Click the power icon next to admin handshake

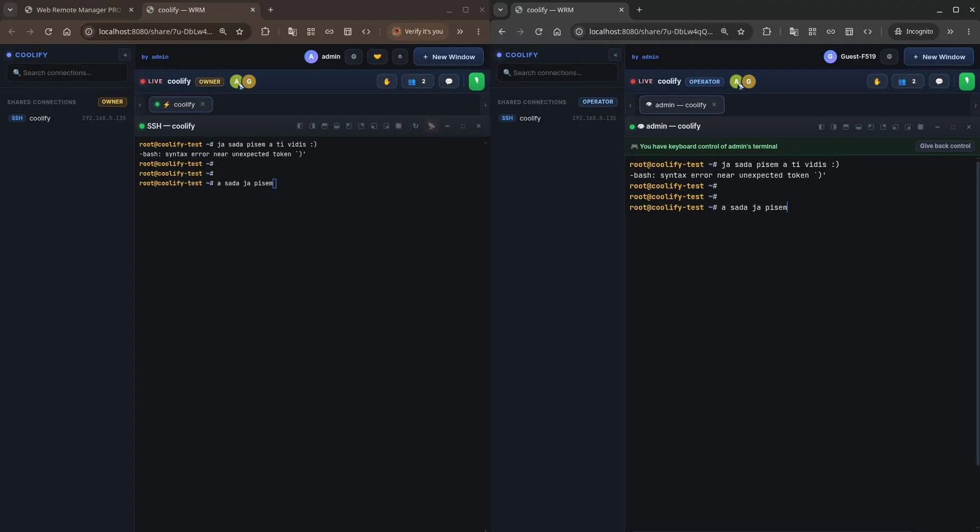click(x=400, y=57)
